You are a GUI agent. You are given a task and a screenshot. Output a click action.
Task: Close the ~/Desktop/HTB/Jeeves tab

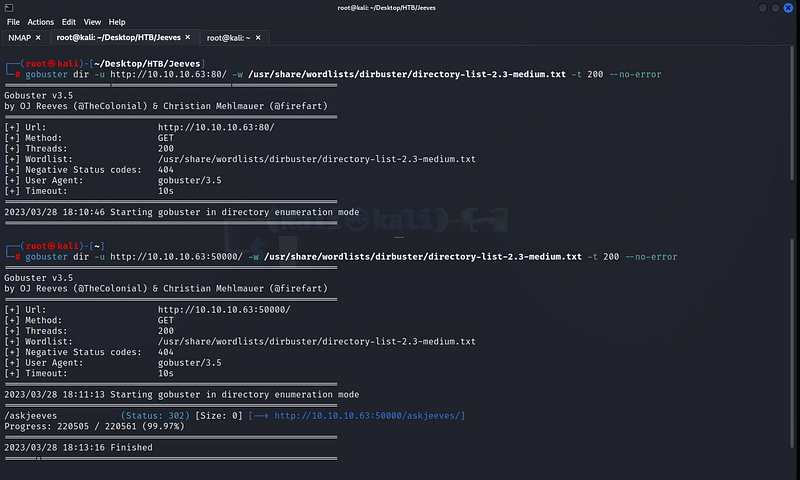pos(188,37)
